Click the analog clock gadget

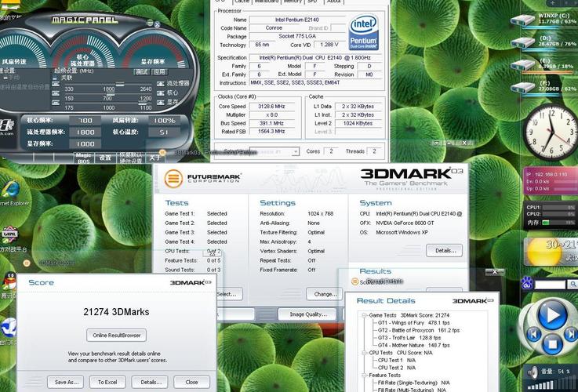click(551, 132)
